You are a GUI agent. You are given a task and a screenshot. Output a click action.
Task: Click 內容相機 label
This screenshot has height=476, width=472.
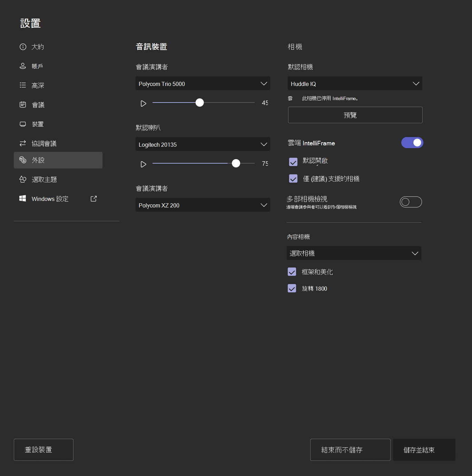click(x=298, y=237)
